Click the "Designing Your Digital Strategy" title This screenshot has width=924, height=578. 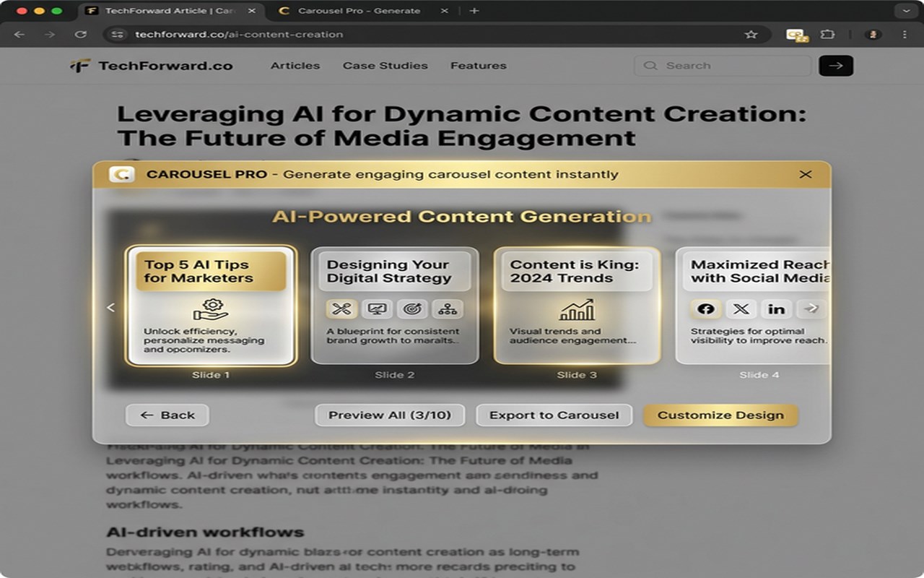coord(389,272)
